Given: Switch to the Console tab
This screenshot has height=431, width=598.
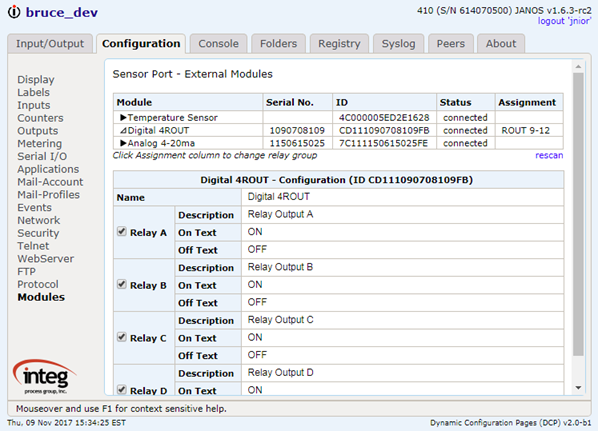Looking at the screenshot, I should (219, 43).
